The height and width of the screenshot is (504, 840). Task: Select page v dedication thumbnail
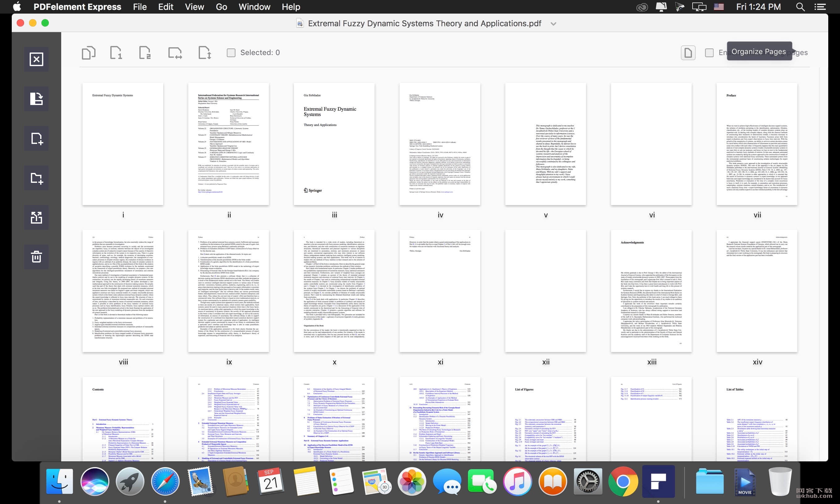tap(545, 144)
